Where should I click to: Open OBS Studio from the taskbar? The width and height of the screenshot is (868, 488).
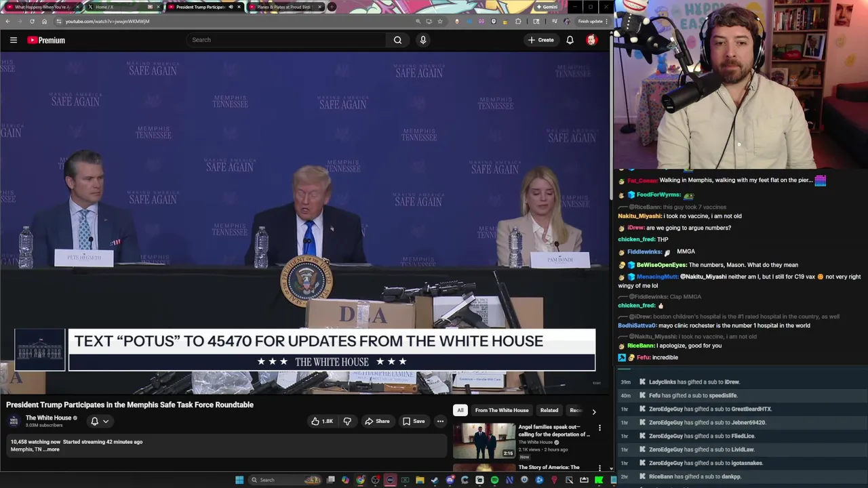(x=375, y=480)
